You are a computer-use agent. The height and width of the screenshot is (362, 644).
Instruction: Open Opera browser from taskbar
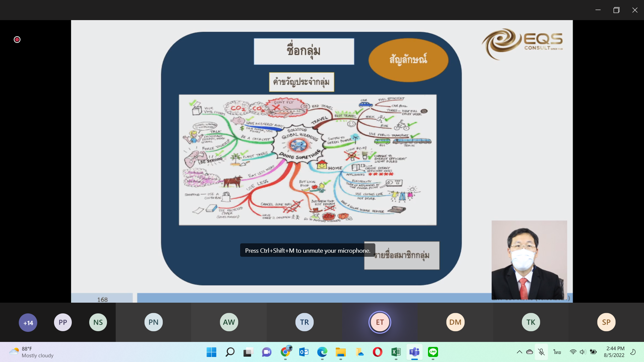coord(377,352)
